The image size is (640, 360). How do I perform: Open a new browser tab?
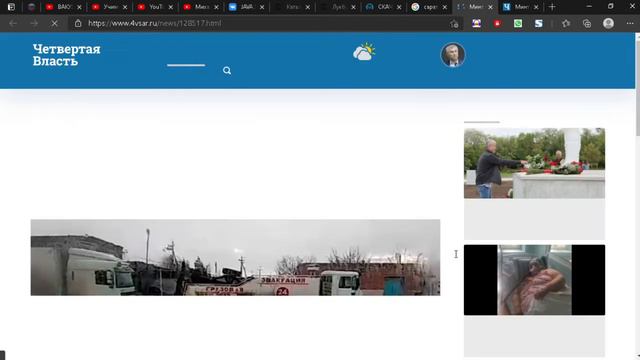coord(552,7)
